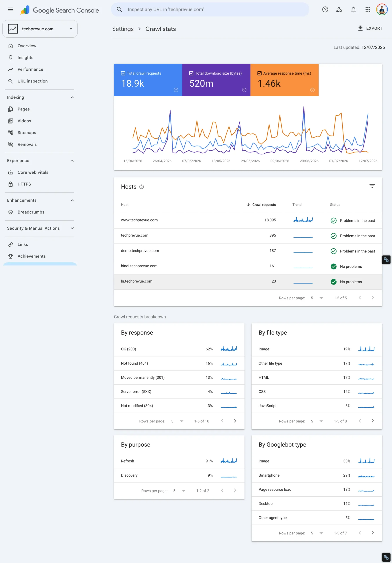392x563 pixels.
Task: Open the hamburger main menu
Action: [x=11, y=9]
